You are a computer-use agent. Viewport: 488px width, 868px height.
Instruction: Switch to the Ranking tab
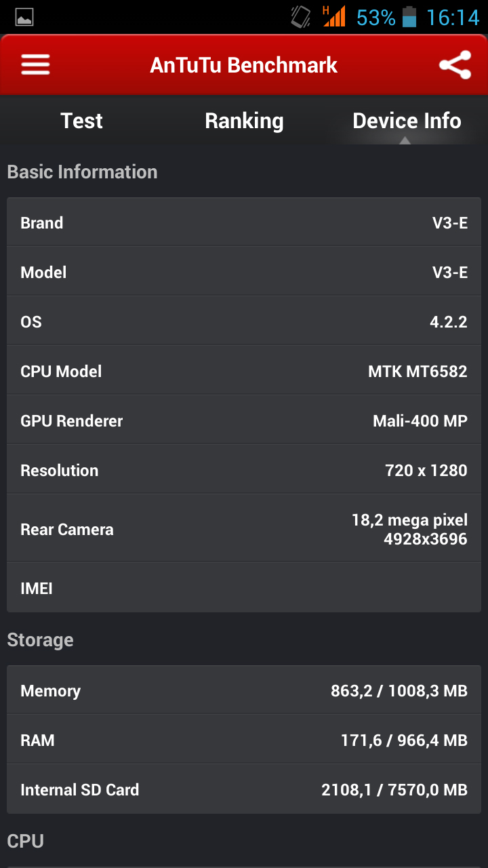pyautogui.click(x=244, y=121)
